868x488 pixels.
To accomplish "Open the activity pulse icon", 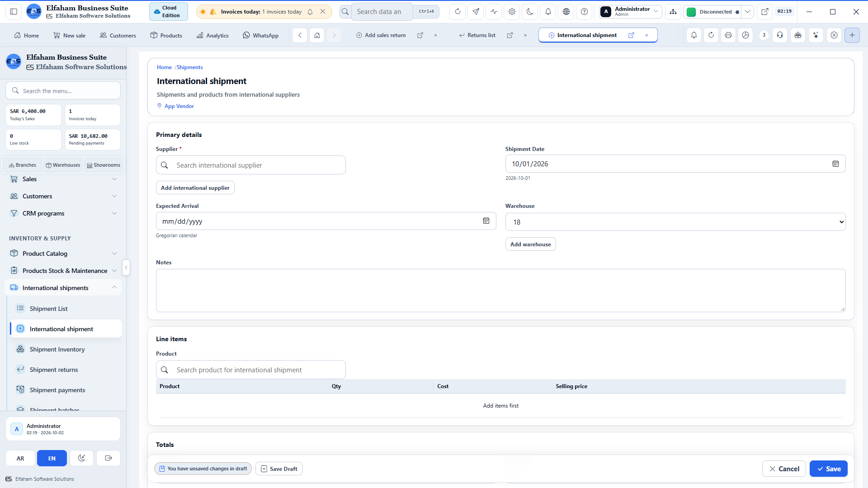I will click(494, 12).
